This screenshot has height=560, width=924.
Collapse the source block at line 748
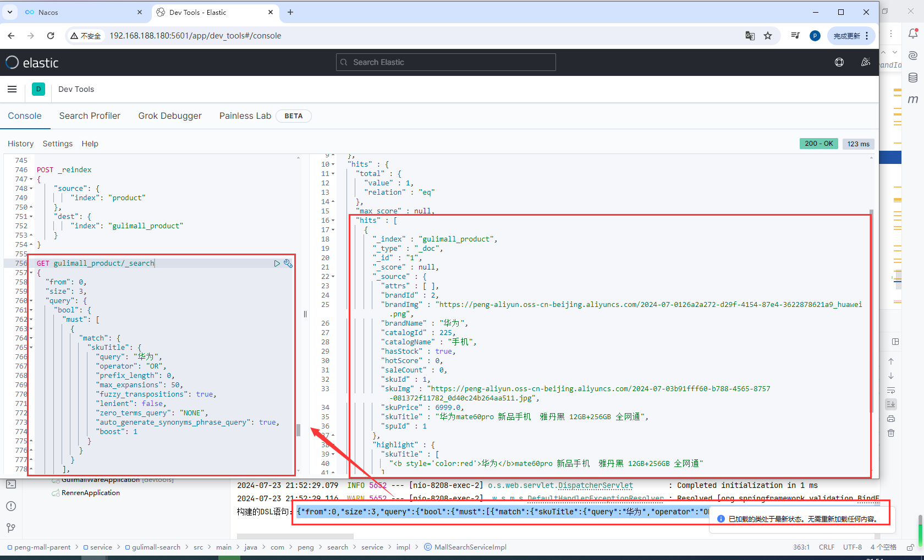coord(31,189)
